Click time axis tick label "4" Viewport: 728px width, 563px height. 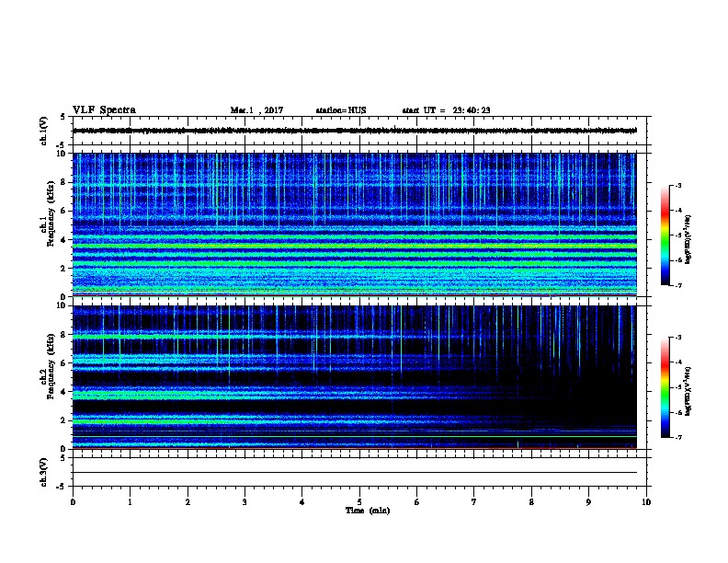coord(301,502)
